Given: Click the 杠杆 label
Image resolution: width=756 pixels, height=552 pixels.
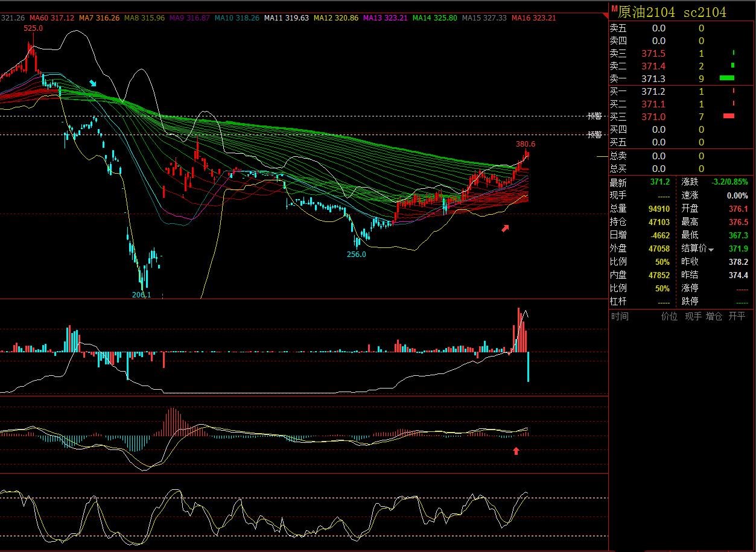Looking at the screenshot, I should (618, 301).
